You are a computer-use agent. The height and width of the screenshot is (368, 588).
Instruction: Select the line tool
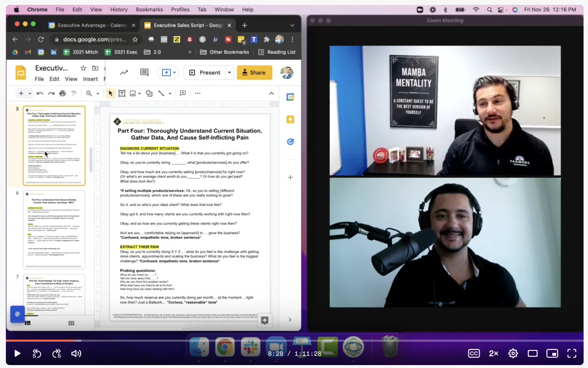pyautogui.click(x=161, y=93)
